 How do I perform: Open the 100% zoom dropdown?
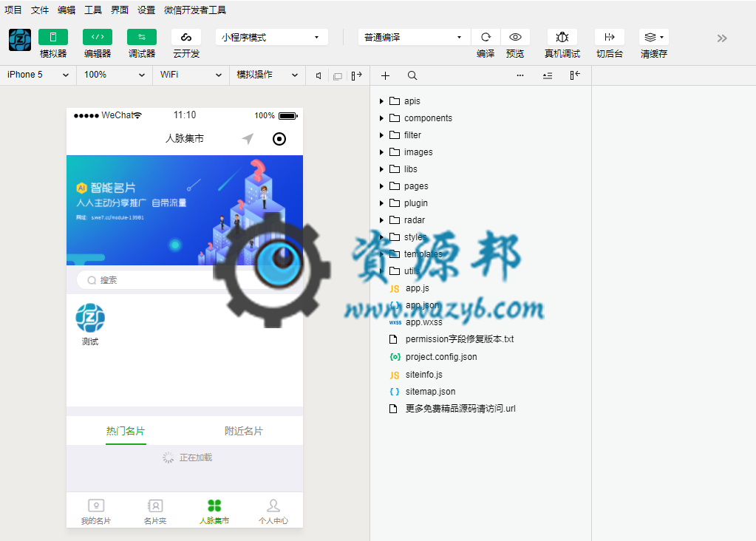(x=115, y=75)
